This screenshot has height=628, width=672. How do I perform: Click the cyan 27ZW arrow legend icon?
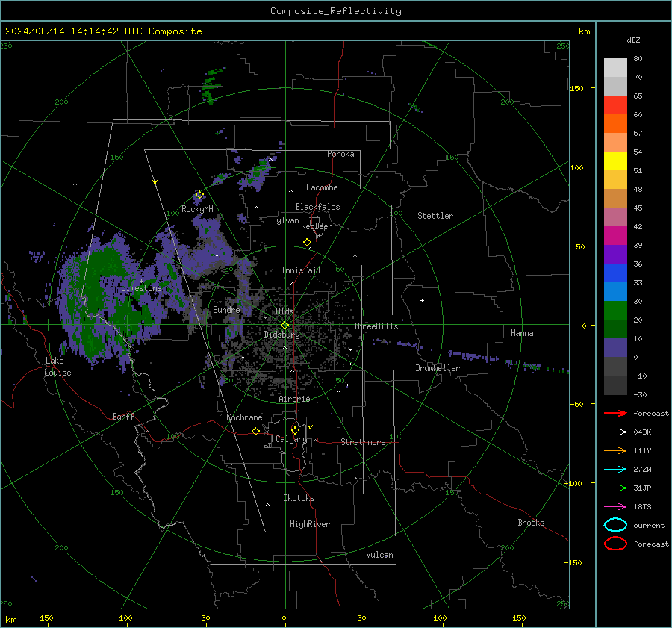click(x=615, y=470)
